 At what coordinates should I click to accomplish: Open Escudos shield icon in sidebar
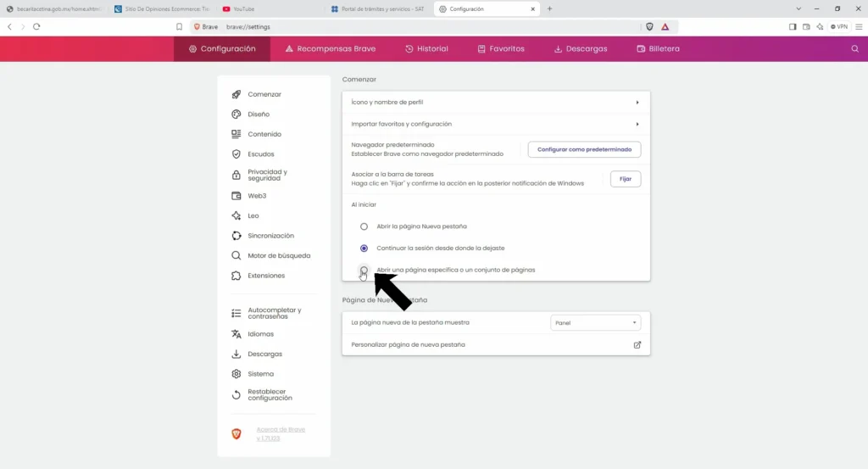[236, 154]
